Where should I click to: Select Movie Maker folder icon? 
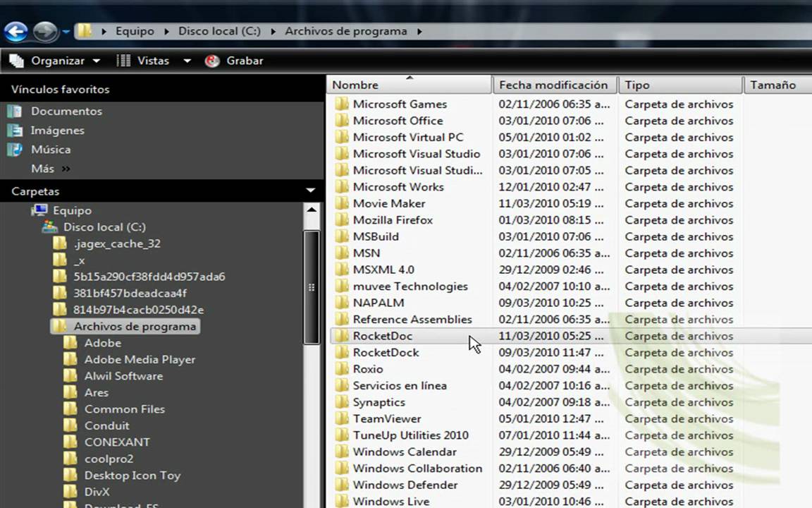[341, 203]
